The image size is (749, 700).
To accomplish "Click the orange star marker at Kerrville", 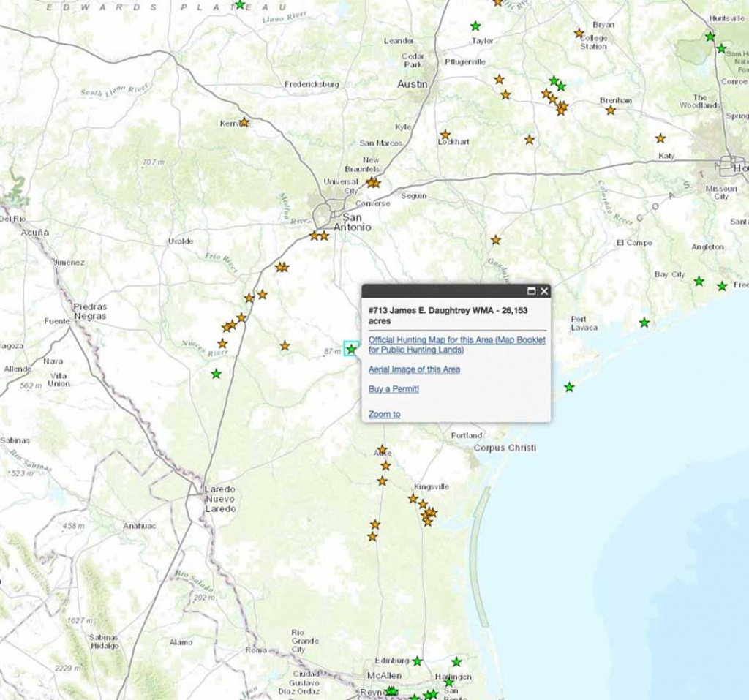I will [x=244, y=122].
